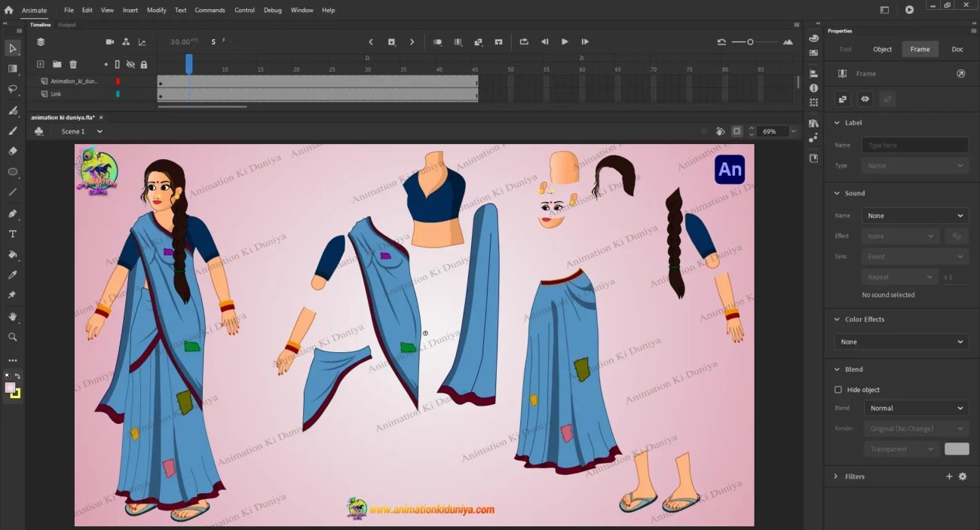The height and width of the screenshot is (530, 980).
Task: Click the fill color swatch
Action: 10,388
